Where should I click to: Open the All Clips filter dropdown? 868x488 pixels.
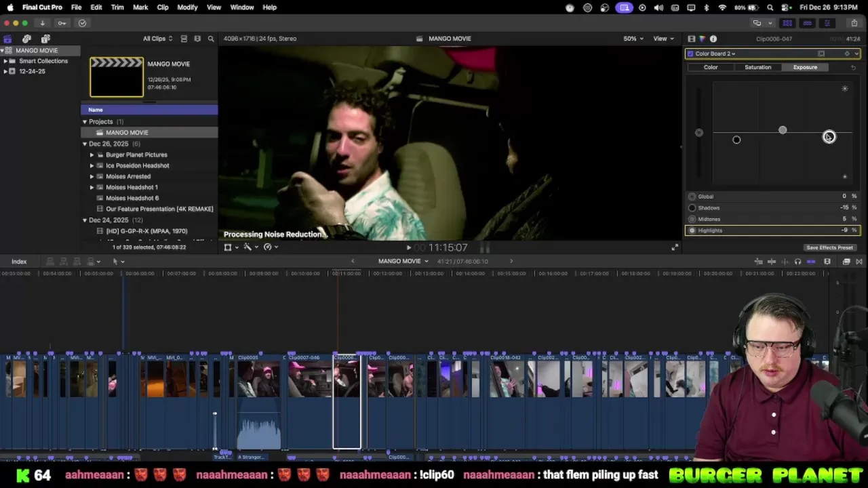(x=157, y=39)
